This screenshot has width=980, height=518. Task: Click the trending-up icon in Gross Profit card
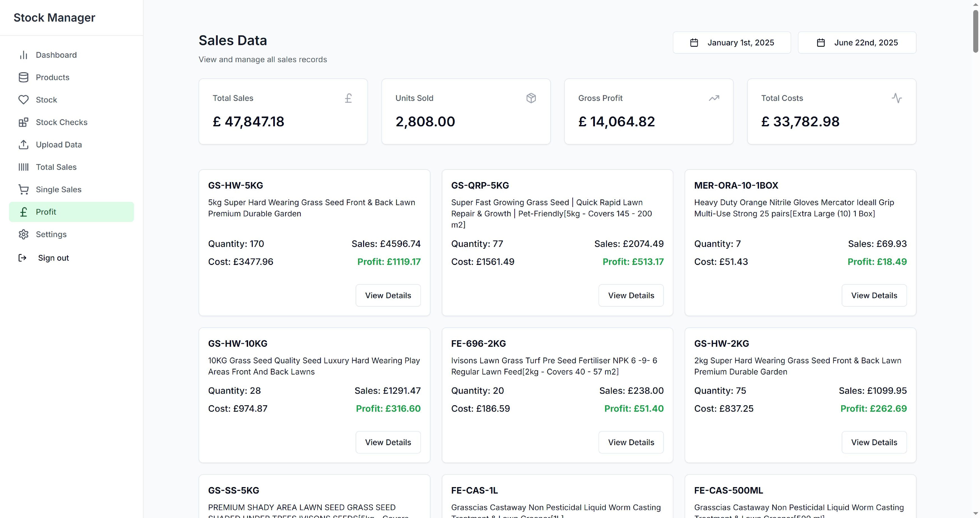[x=714, y=98]
